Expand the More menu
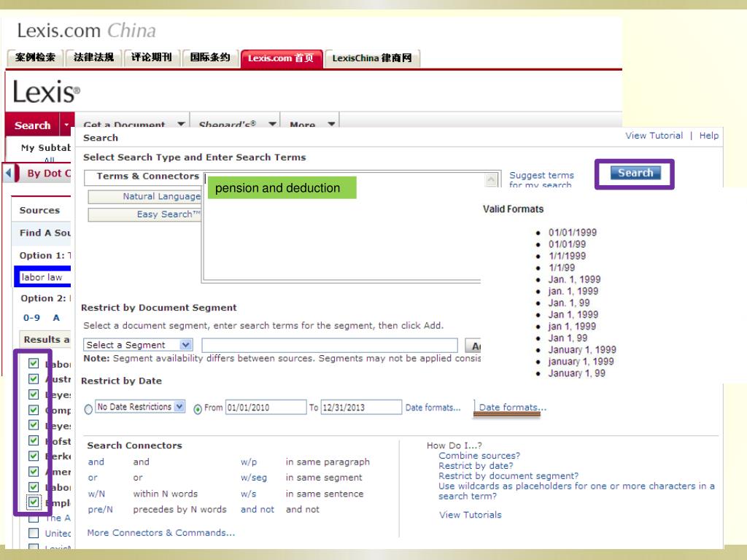The image size is (747, 560). tap(331, 124)
